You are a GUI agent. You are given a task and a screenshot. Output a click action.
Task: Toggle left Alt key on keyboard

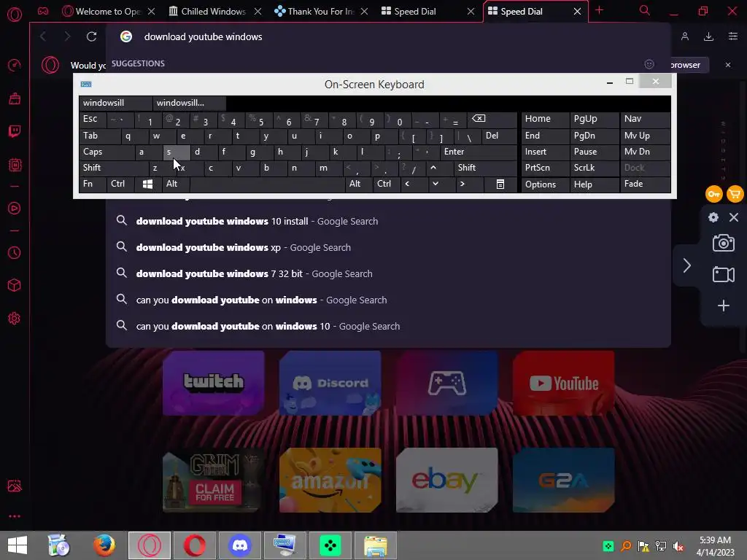point(176,184)
